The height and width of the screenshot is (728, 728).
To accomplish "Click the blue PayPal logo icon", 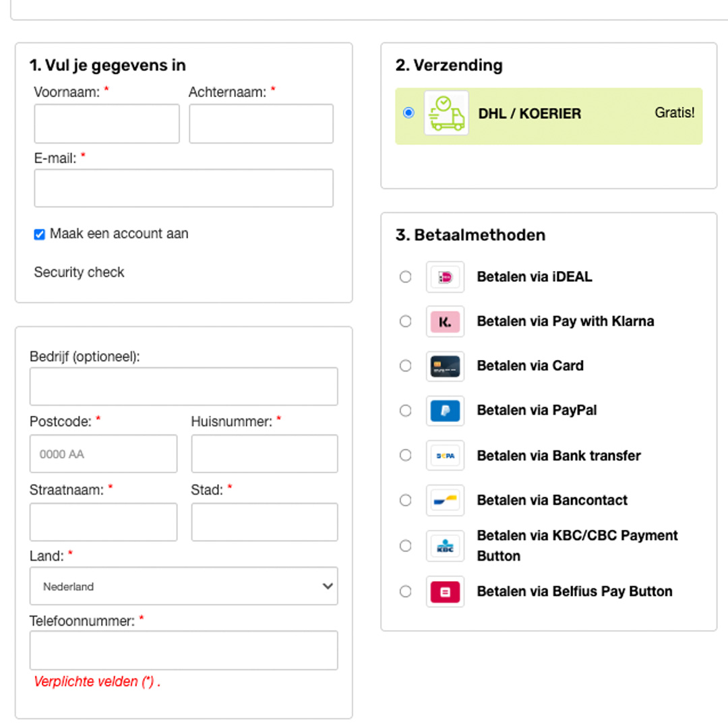I will [445, 411].
